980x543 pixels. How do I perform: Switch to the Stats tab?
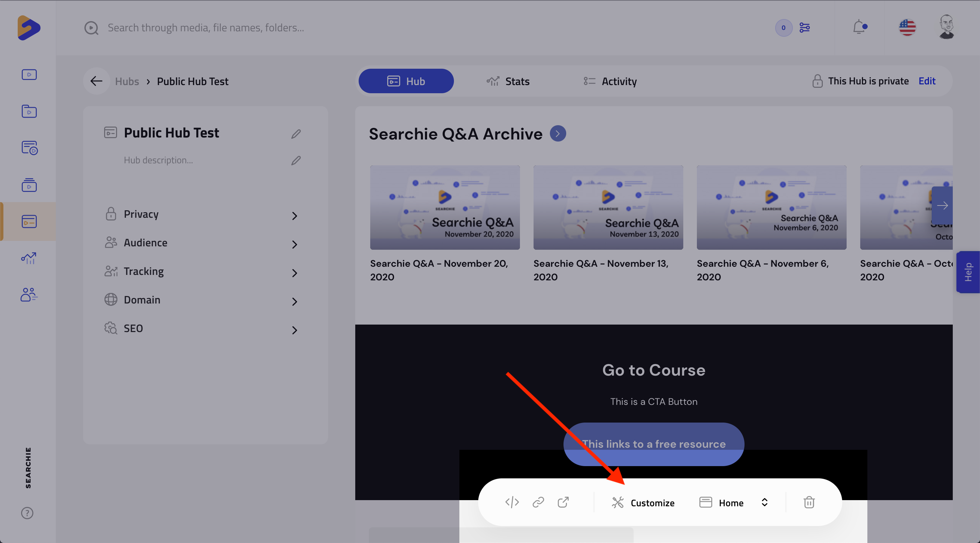508,81
